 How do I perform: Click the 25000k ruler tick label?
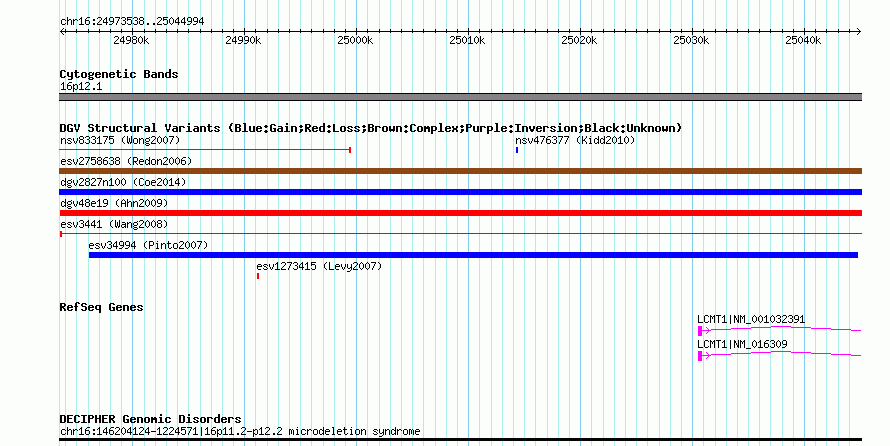click(355, 40)
